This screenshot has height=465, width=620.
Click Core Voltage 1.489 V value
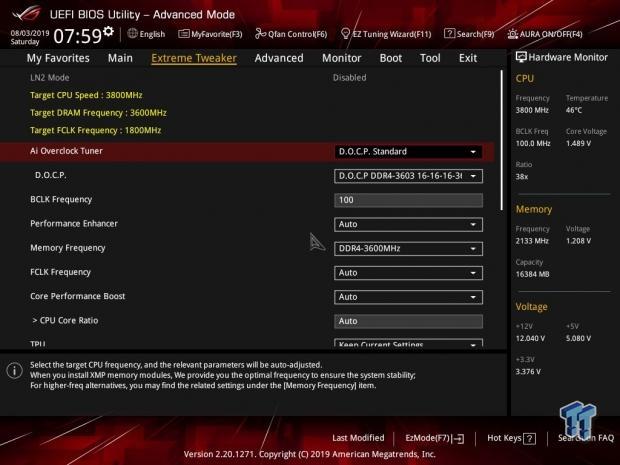click(x=578, y=144)
